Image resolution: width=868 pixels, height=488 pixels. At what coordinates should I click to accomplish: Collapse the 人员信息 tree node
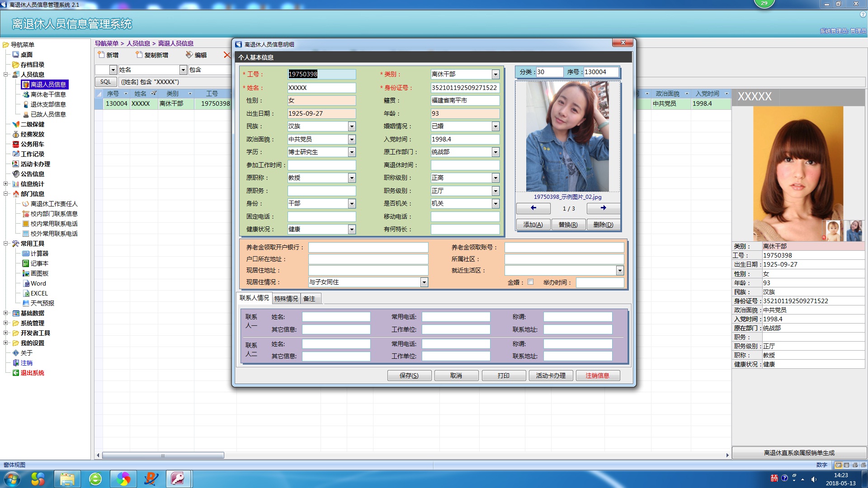6,75
